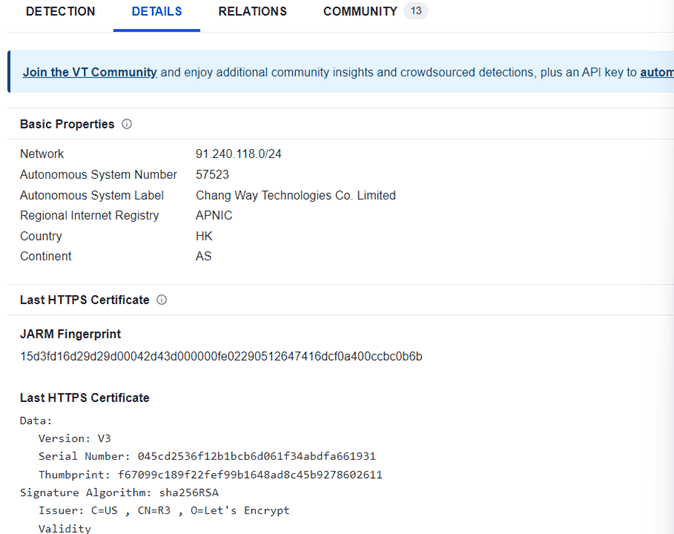
Task: Collapse the top Last HTTPS Certificate section header
Action: (x=85, y=300)
